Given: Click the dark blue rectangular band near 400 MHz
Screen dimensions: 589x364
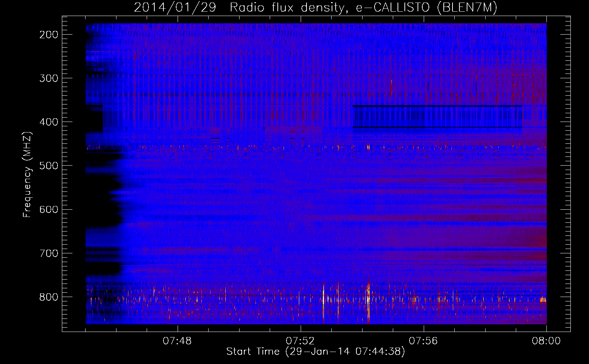Looking at the screenshot, I should tap(437, 116).
